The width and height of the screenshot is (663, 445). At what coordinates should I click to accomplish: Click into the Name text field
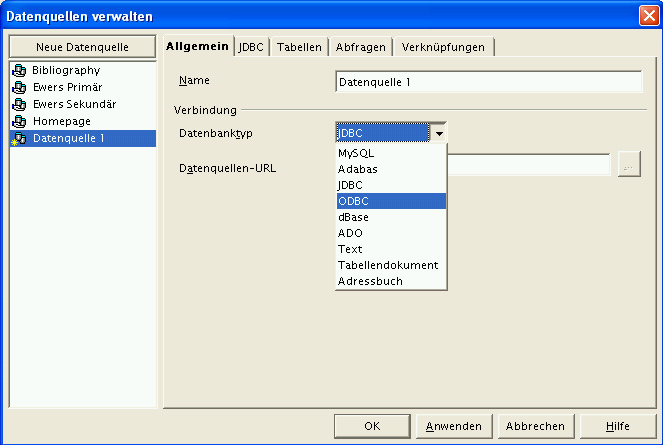point(488,81)
